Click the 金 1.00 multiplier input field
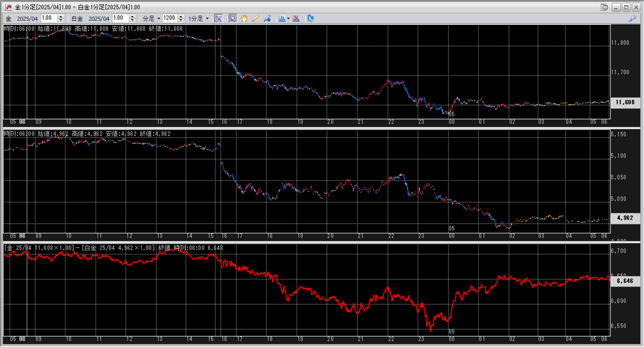644x347 pixels. coord(49,18)
